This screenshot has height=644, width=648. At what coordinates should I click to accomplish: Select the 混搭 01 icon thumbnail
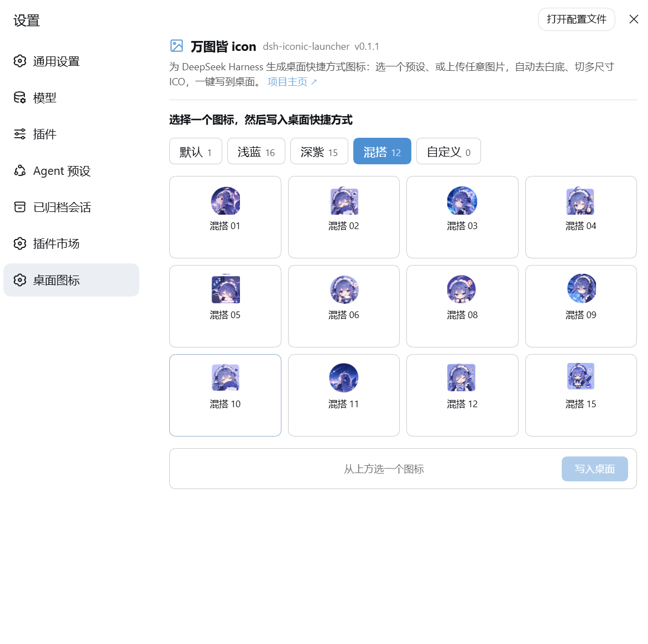[225, 201]
